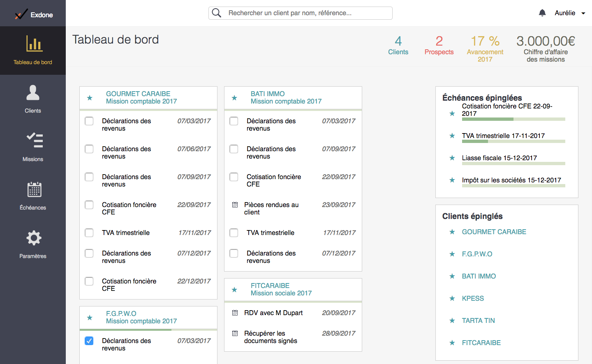Screen dimensions: 592x364
Task: Unpin Liasse fiscale 15-12-2017 star
Action: [452, 158]
